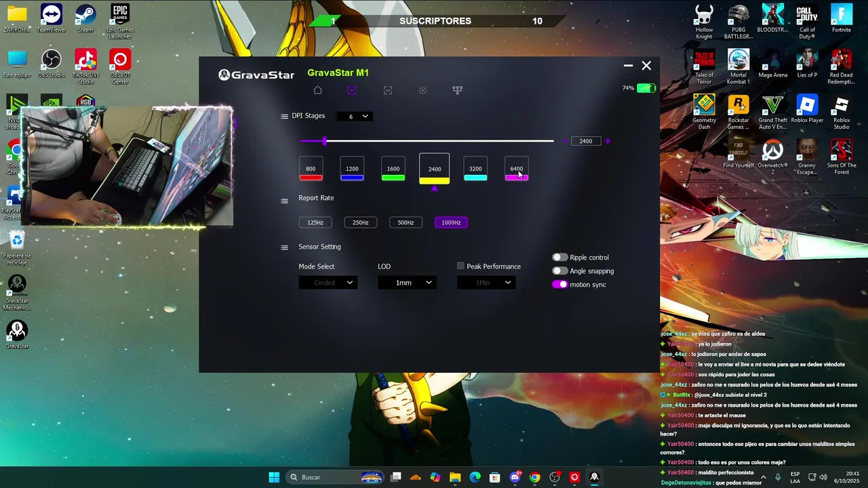Viewport: 868px width, 488px height.
Task: Open Roblox Player shortcut
Action: [807, 108]
